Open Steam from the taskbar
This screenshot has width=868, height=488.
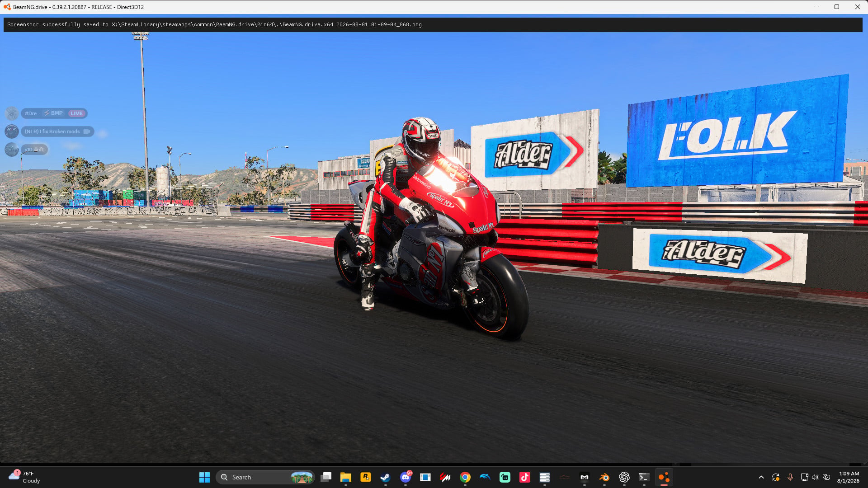[x=386, y=477]
